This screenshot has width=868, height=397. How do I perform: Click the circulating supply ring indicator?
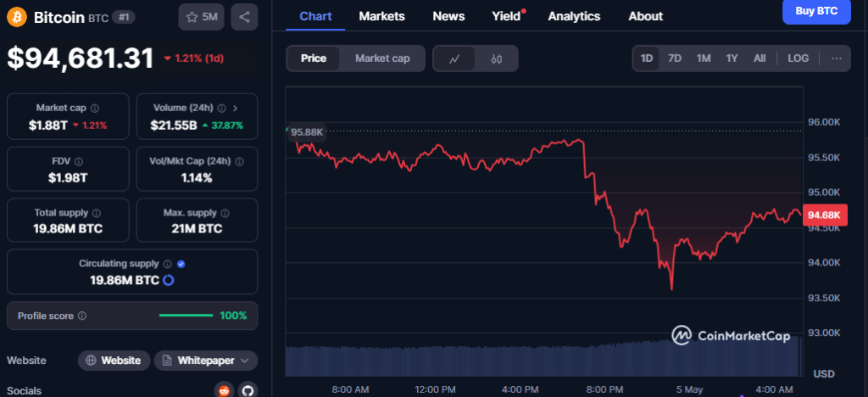pyautogui.click(x=169, y=280)
